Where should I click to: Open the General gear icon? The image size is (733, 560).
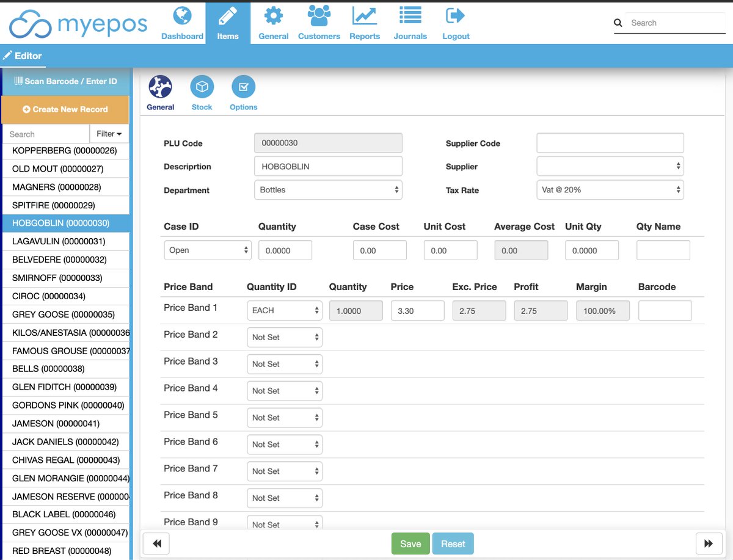pos(273,15)
